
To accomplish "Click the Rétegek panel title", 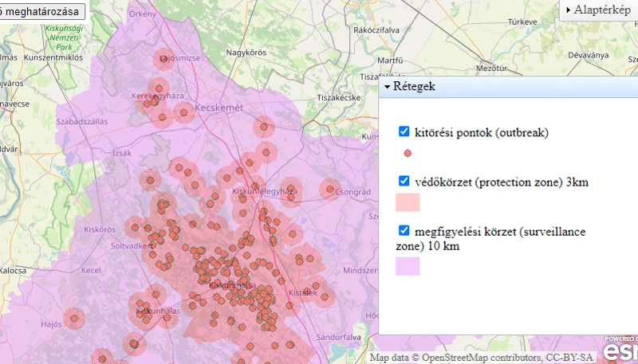I will (x=414, y=87).
